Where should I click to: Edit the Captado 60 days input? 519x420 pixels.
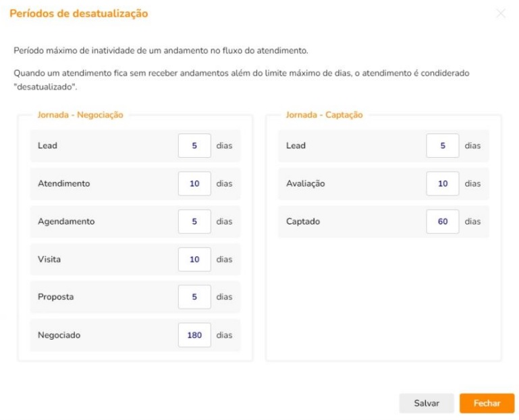click(443, 221)
